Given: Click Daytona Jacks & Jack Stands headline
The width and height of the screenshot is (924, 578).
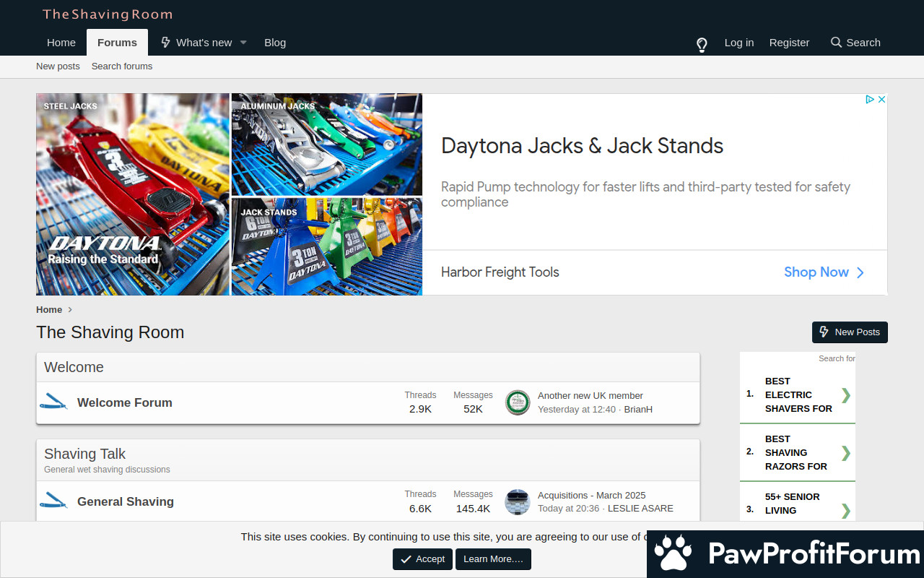Looking at the screenshot, I should pyautogui.click(x=582, y=146).
